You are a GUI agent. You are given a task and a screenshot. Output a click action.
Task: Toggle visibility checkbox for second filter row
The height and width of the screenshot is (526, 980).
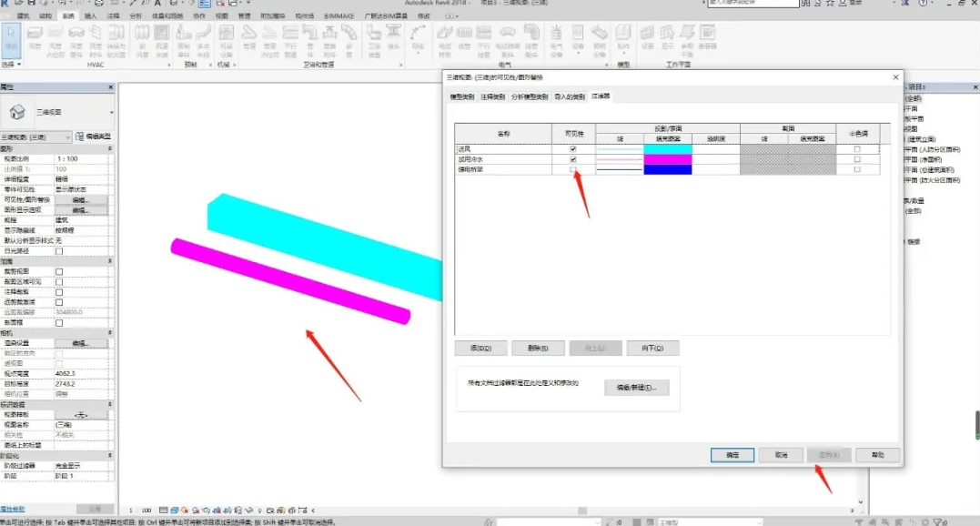(573, 159)
